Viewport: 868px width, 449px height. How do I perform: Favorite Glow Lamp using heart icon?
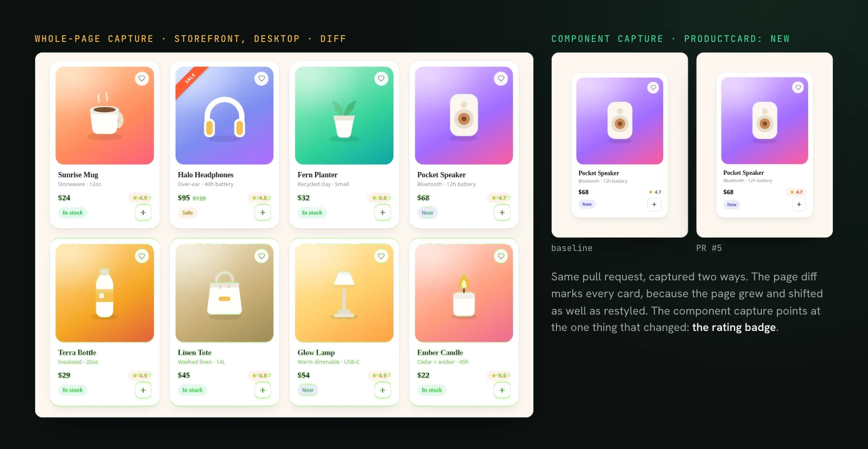coord(381,256)
